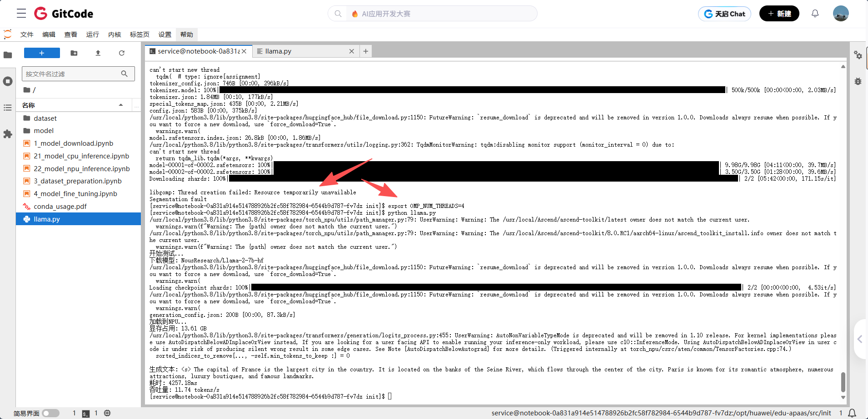Expand the collapsed right side panel arrow
This screenshot has height=419, width=868.
[x=860, y=339]
